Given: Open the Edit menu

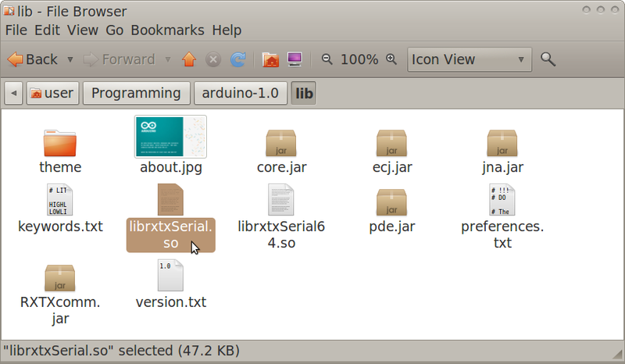Looking at the screenshot, I should click(x=47, y=30).
